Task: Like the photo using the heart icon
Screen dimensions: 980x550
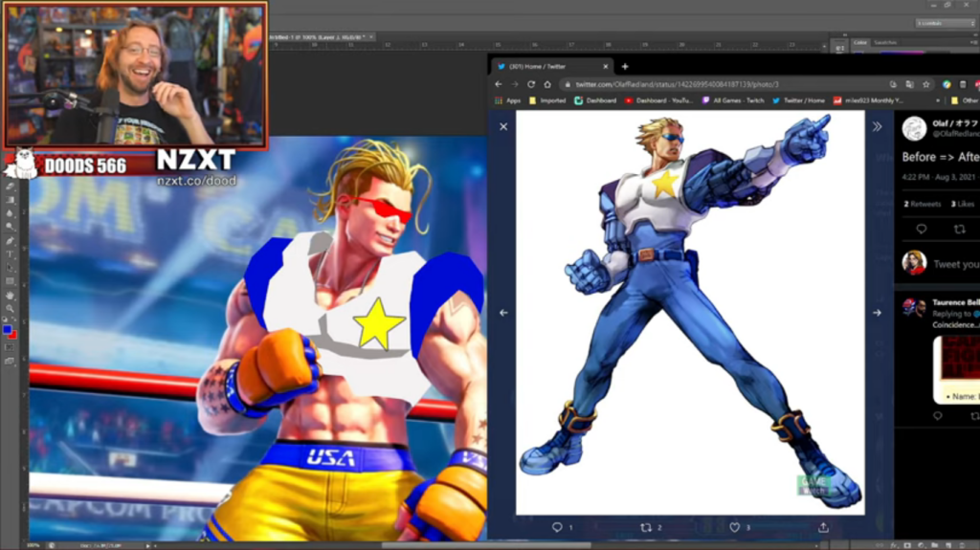Action: pyautogui.click(x=735, y=527)
